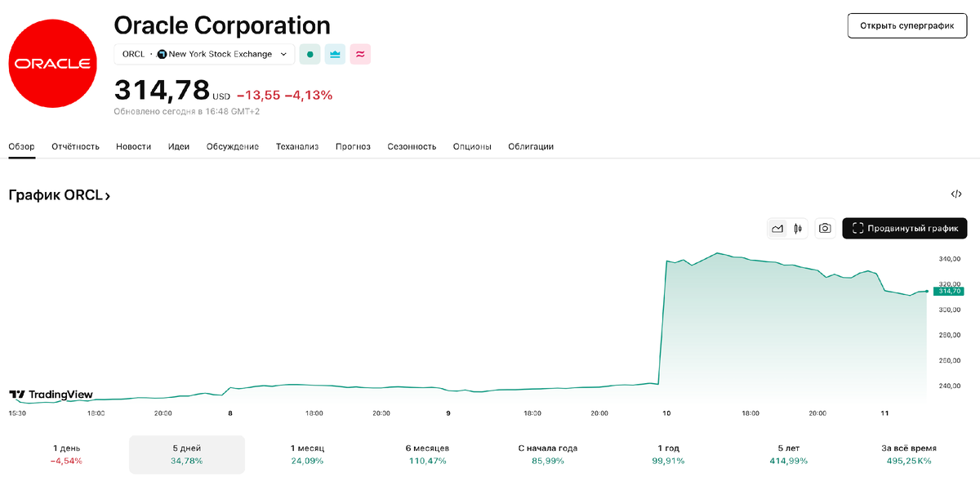The width and height of the screenshot is (980, 482).
Task: Switch to area chart type
Action: (777, 229)
